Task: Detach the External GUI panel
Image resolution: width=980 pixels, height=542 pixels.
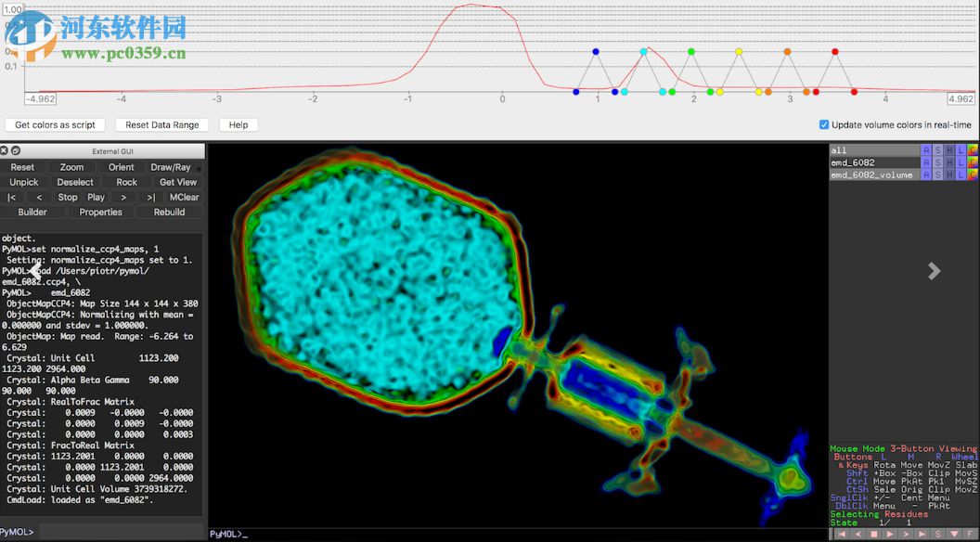Action: tap(16, 150)
